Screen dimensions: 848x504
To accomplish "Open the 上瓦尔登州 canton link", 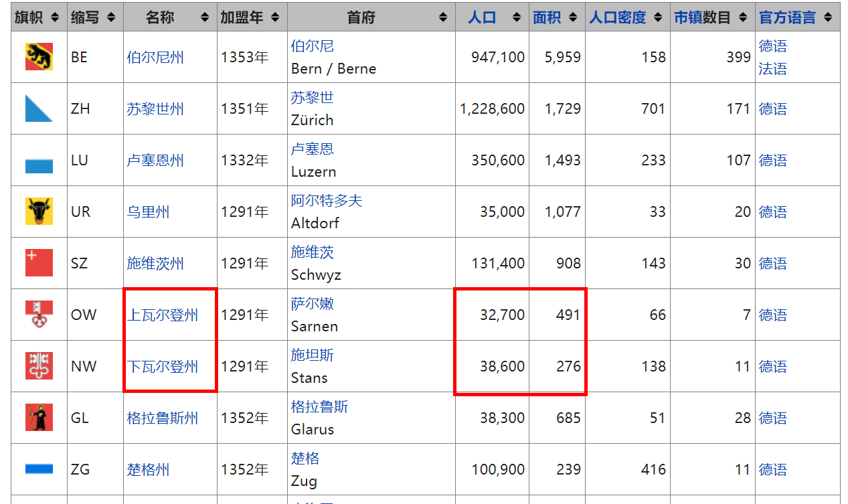I will point(163,315).
